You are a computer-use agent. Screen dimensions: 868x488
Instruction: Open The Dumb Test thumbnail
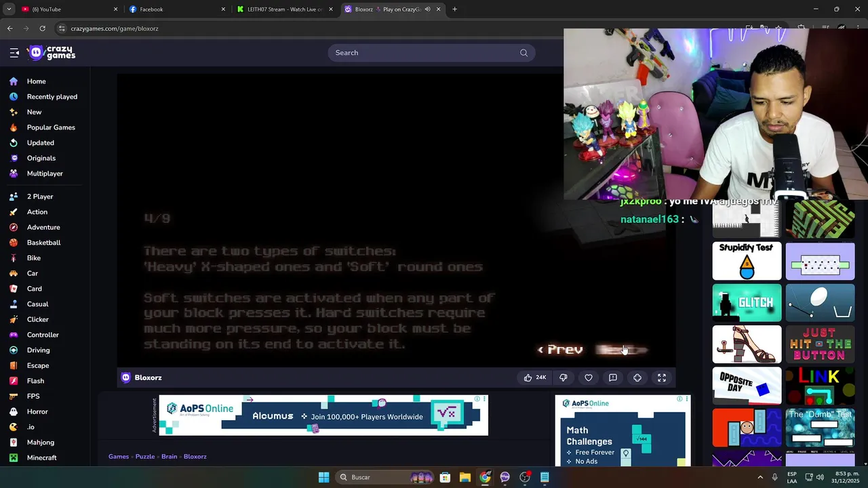pos(820,428)
